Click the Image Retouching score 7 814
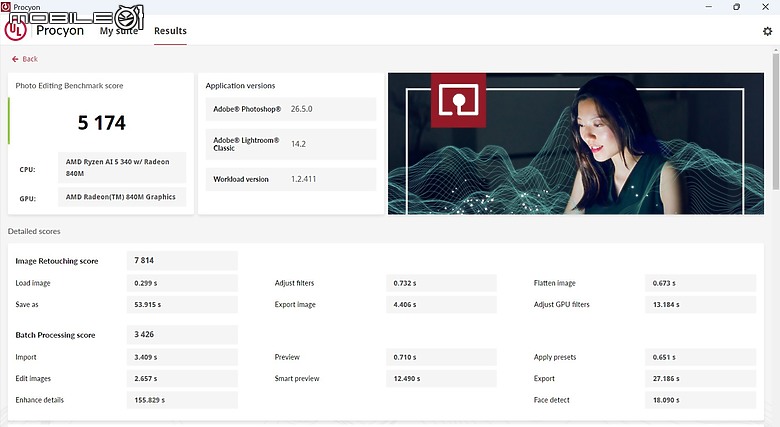This screenshot has width=780, height=427. [x=182, y=260]
